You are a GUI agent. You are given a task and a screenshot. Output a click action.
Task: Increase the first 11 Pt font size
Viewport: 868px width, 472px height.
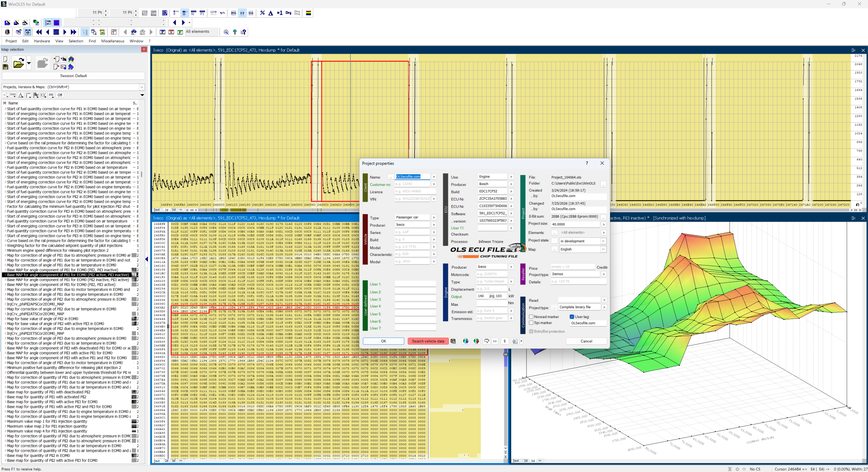point(106,11)
